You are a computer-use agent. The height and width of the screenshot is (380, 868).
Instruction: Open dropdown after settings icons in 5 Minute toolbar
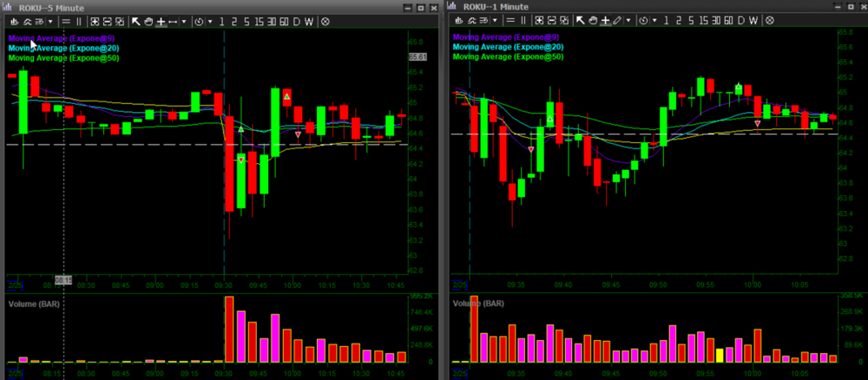click(x=49, y=21)
